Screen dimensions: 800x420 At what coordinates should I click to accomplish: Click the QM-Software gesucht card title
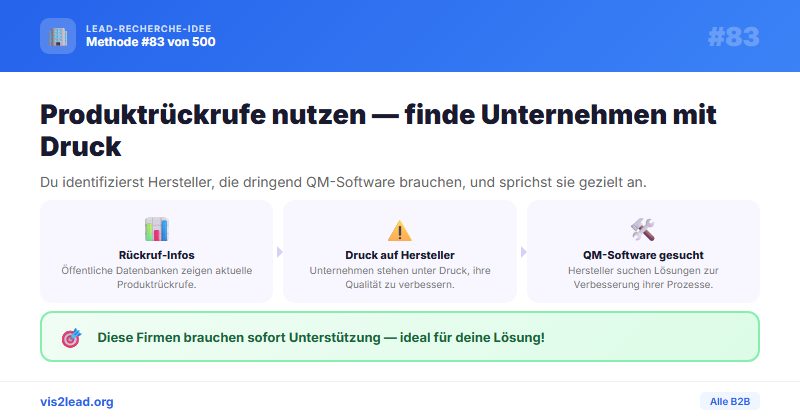click(643, 255)
